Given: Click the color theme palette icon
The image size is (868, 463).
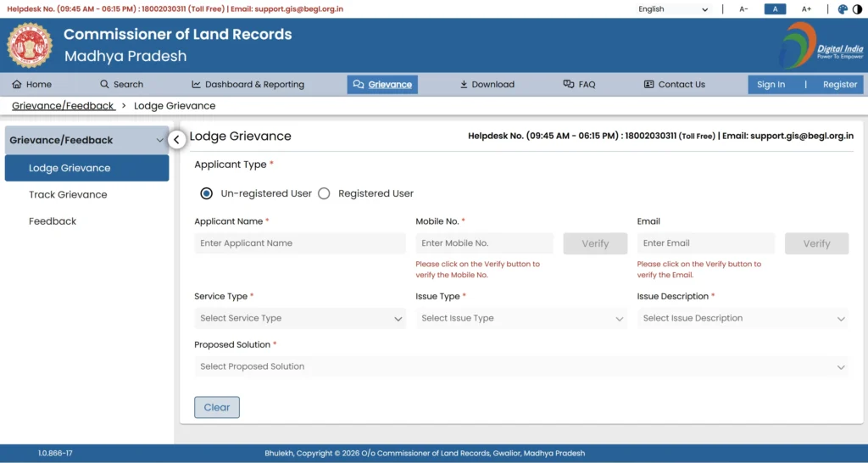Looking at the screenshot, I should (x=843, y=9).
